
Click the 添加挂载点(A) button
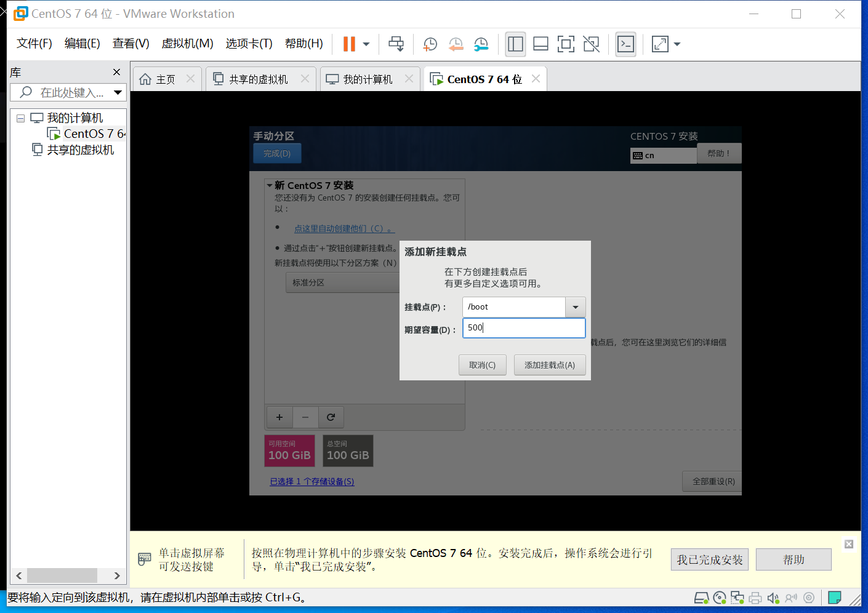(550, 365)
